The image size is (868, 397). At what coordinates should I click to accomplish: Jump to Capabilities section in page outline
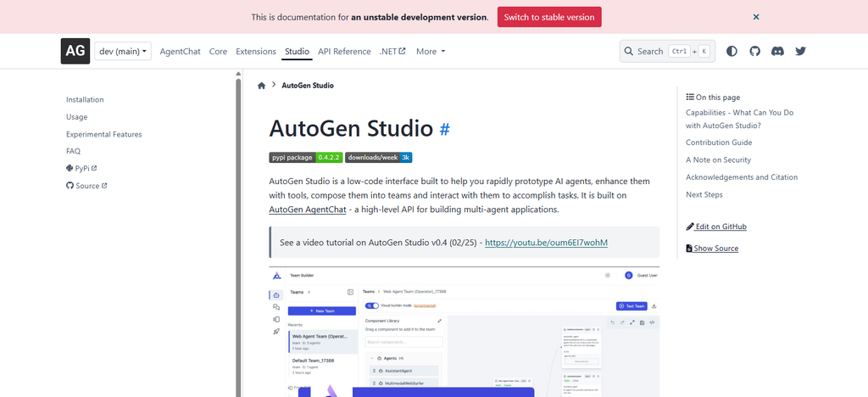[739, 119]
